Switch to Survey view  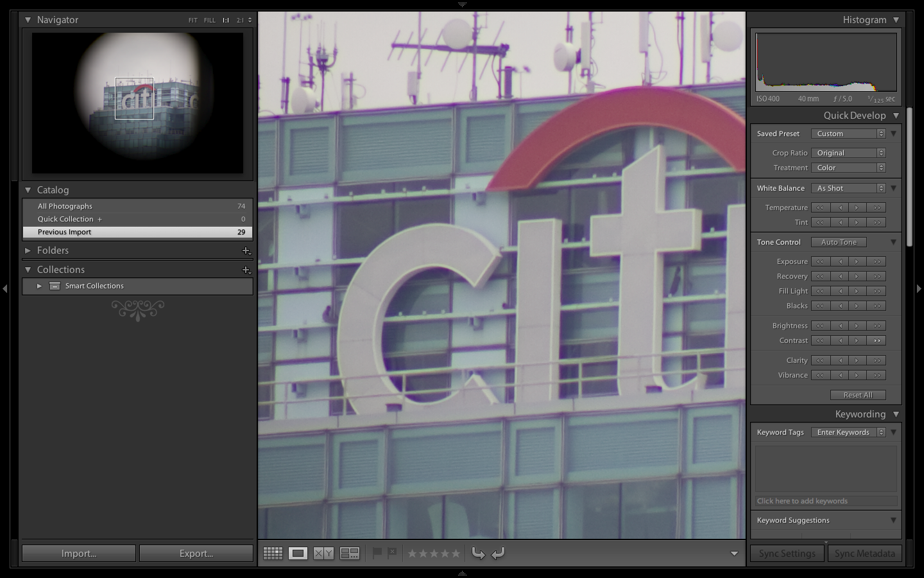pyautogui.click(x=350, y=553)
